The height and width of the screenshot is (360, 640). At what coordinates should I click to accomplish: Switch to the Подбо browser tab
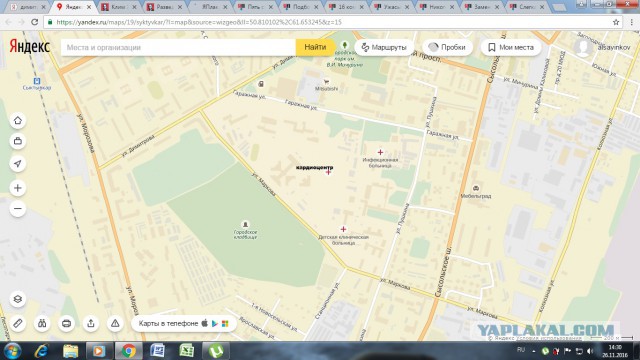(301, 7)
